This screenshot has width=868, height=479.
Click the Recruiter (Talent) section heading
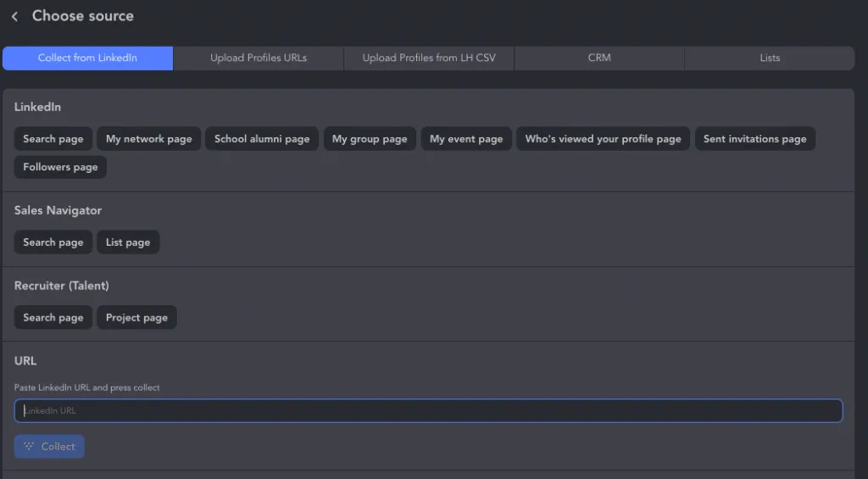61,286
